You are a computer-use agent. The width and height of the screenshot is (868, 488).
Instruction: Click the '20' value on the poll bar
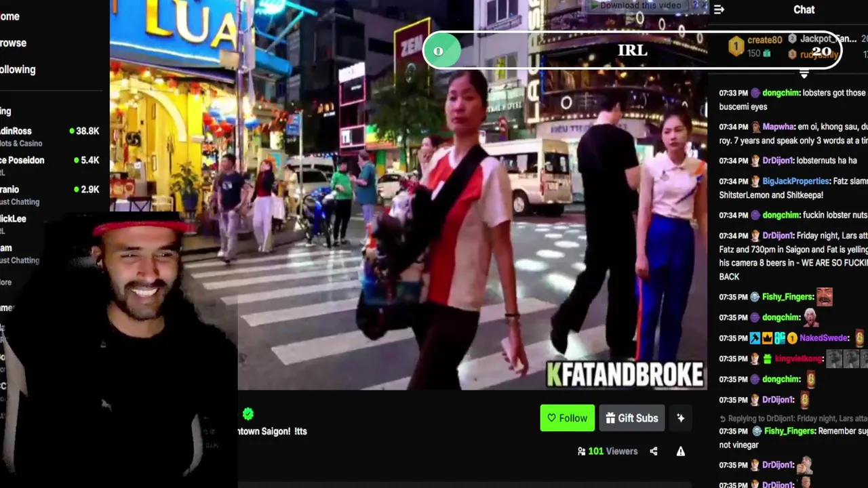point(821,52)
